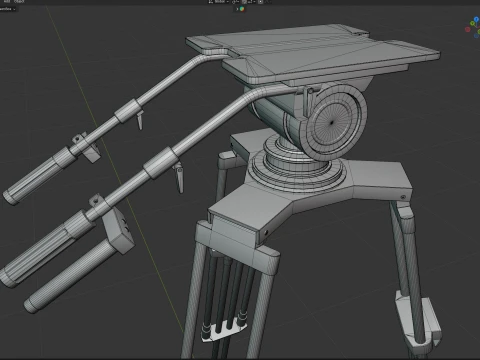Screen dimensions: 480x360
Task: Click the red negative X gizmo ball
Action: (468, 29)
